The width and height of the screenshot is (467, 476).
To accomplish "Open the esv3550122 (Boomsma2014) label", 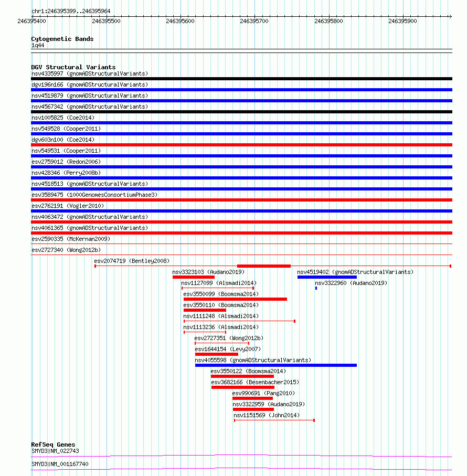I will click(x=248, y=371).
